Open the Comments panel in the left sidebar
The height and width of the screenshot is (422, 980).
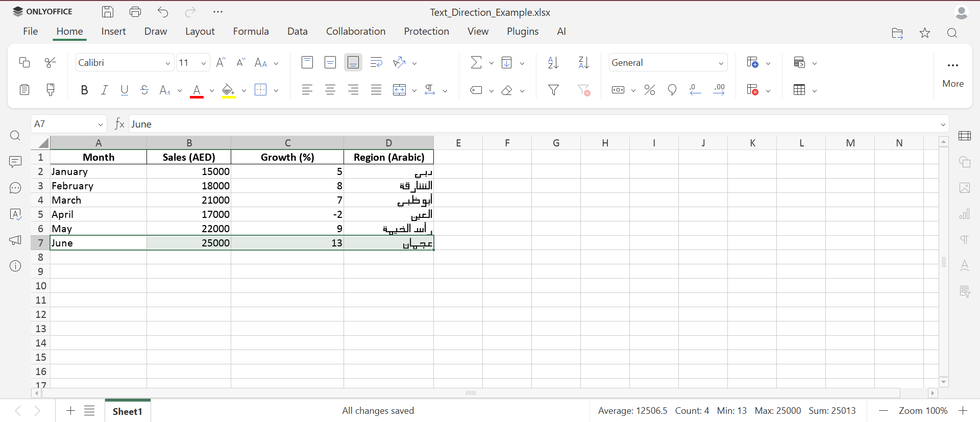15,162
